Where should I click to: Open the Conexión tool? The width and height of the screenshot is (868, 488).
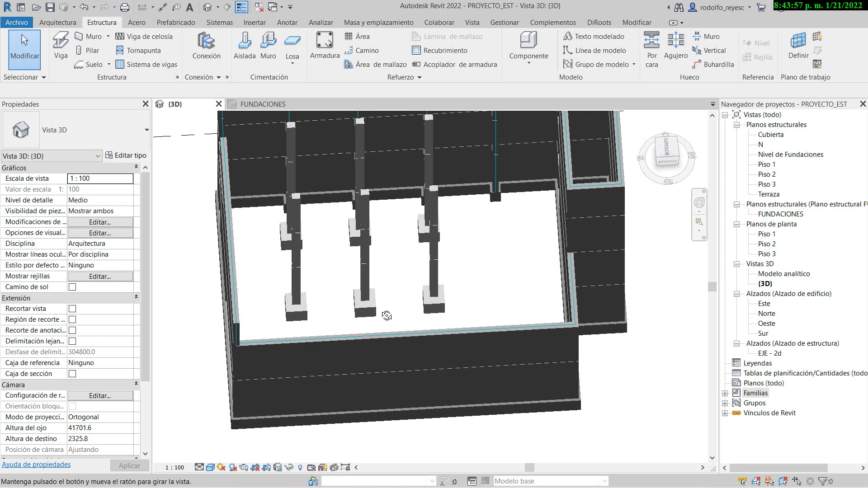(x=206, y=45)
